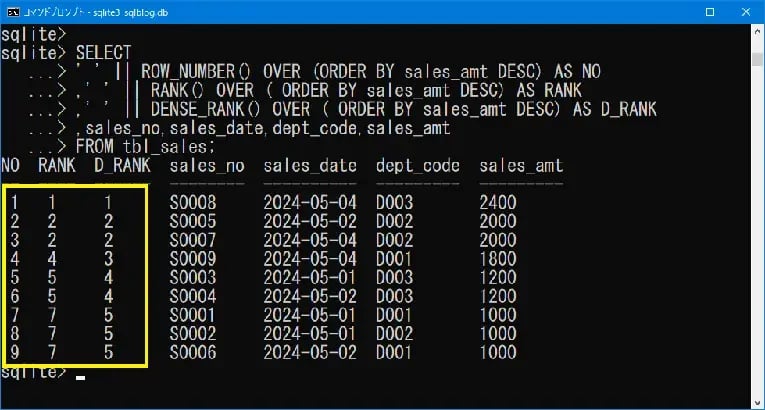Click the D_RANK column header
Image resolution: width=765 pixels, height=410 pixels.
tap(121, 165)
